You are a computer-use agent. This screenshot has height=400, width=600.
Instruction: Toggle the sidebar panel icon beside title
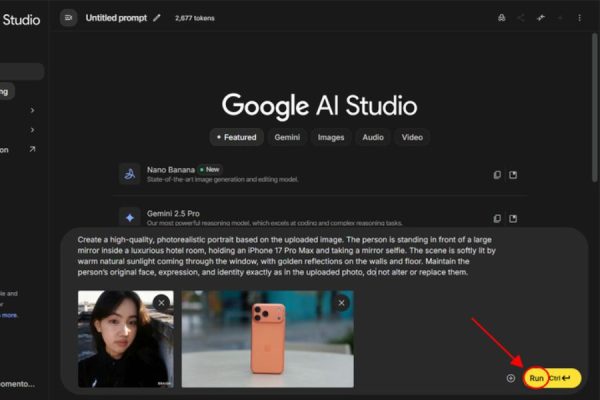click(x=68, y=18)
